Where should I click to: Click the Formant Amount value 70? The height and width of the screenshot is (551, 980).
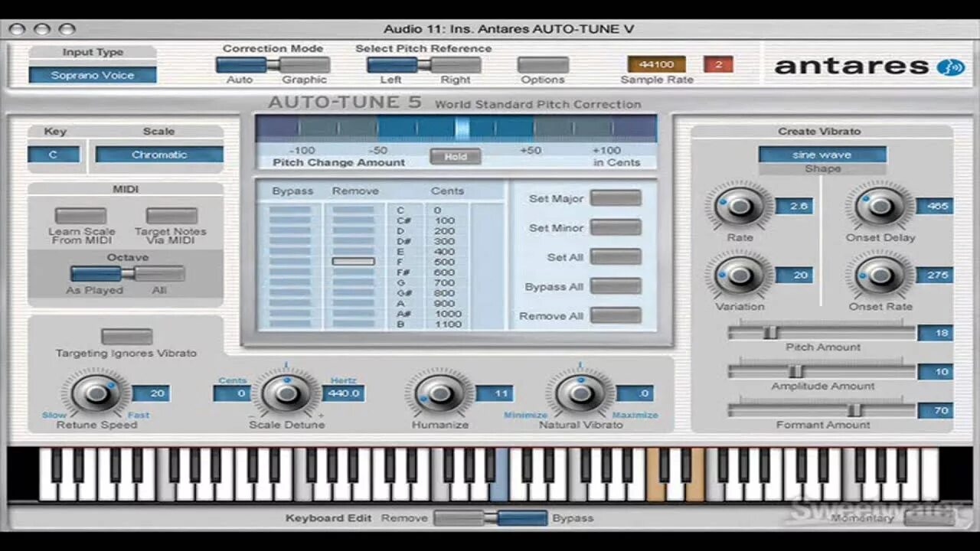pos(936,410)
